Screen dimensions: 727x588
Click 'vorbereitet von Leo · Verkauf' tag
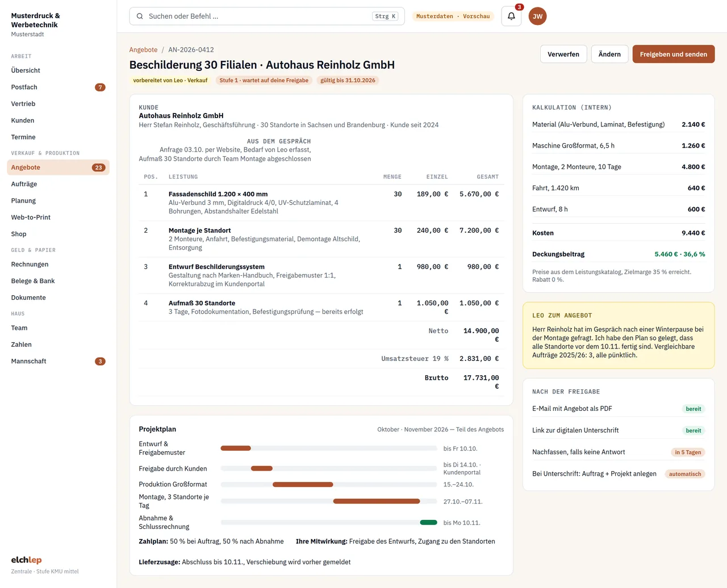(x=170, y=81)
